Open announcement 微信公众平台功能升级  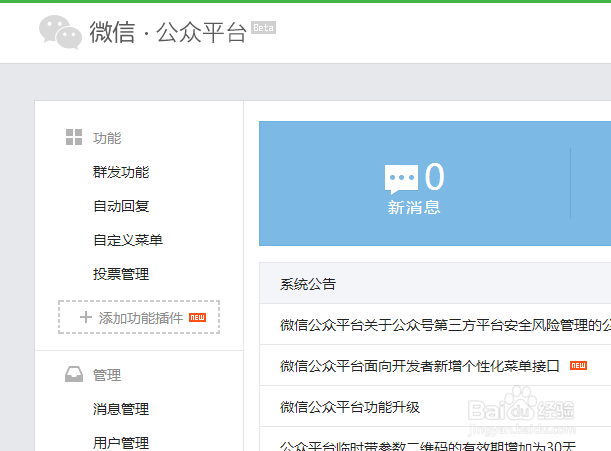(x=350, y=407)
